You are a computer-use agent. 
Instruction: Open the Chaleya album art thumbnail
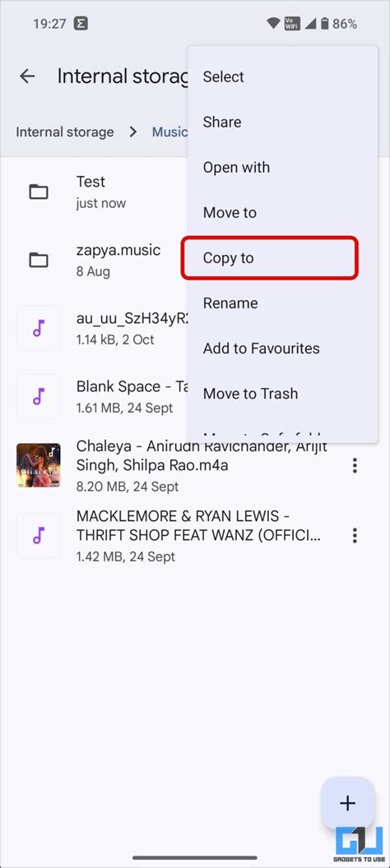coord(38,465)
